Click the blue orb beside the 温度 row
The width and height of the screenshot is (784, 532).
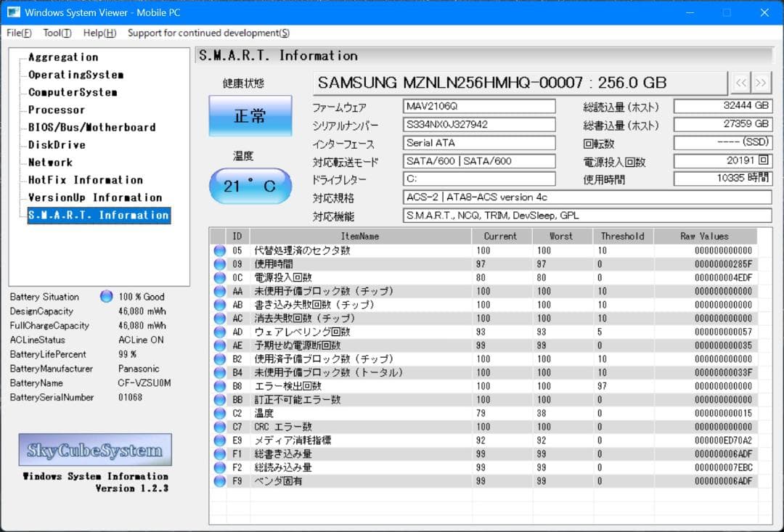point(219,413)
